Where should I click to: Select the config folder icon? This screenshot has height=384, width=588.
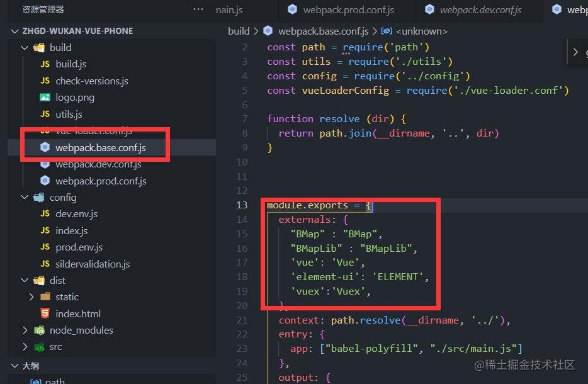click(39, 197)
